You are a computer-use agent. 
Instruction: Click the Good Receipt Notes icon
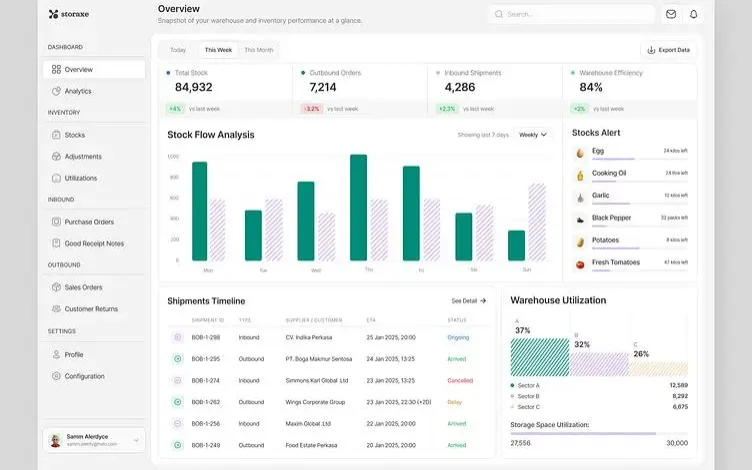pyautogui.click(x=56, y=243)
